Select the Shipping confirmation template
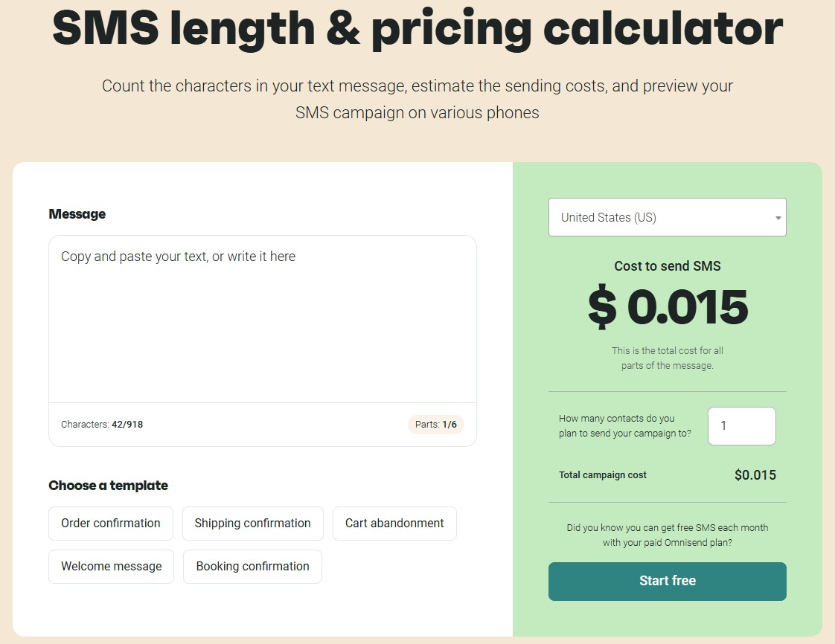Screen dimensions: 835x644 [252, 524]
